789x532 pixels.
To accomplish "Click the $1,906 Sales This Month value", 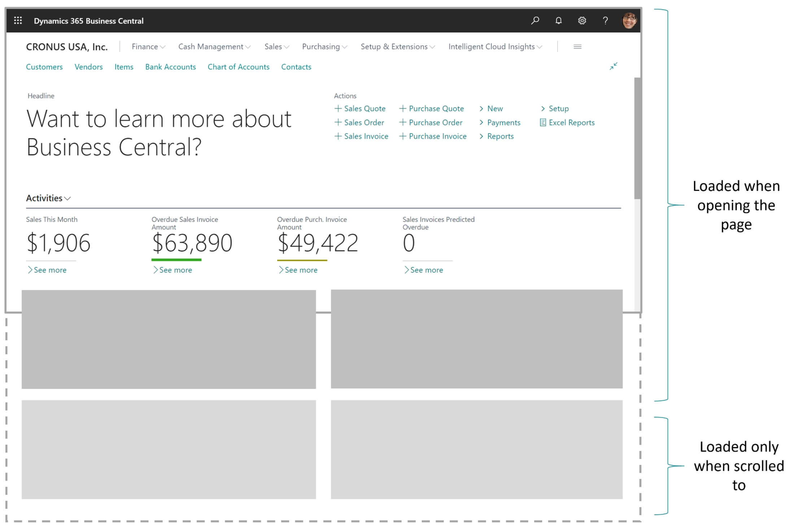I will coord(58,243).
